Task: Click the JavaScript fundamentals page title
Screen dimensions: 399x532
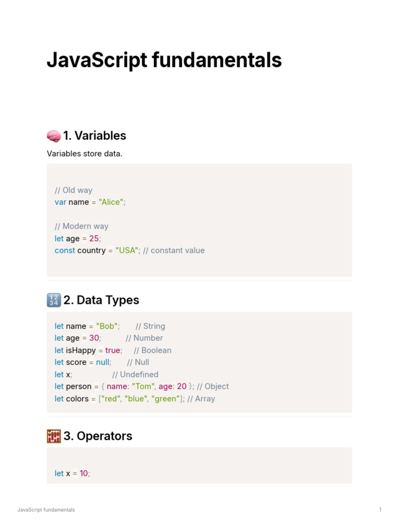Action: coord(164,60)
